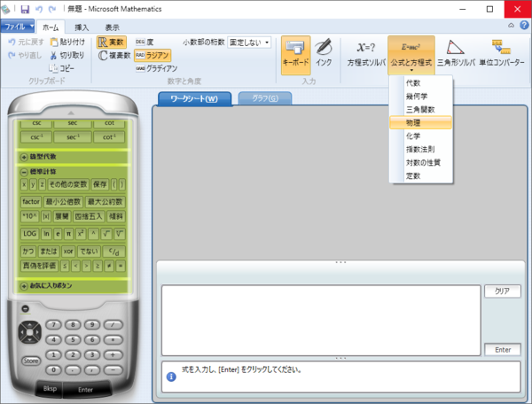The image size is (532, 404).
Task: Expand お気に入りボタン section
Action: pos(24,286)
